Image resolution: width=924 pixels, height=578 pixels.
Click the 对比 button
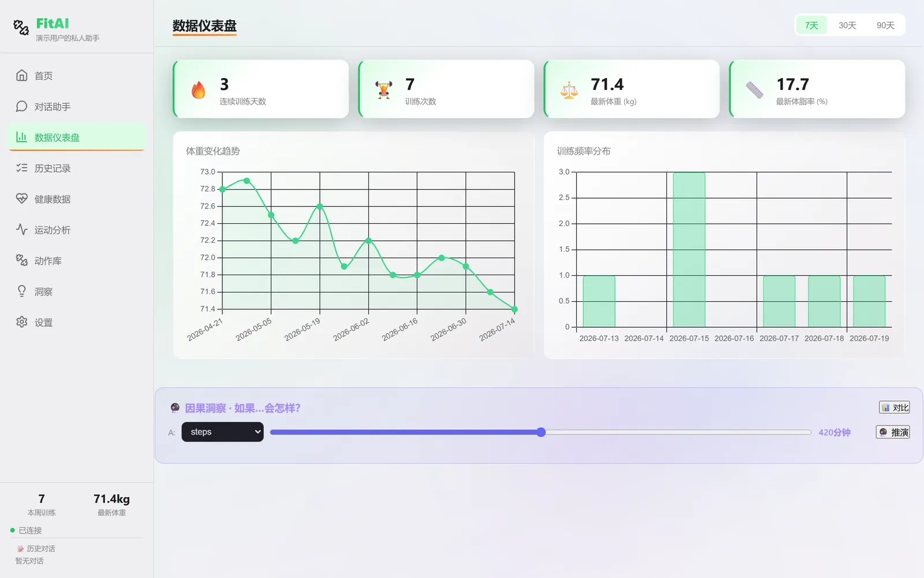(x=895, y=407)
